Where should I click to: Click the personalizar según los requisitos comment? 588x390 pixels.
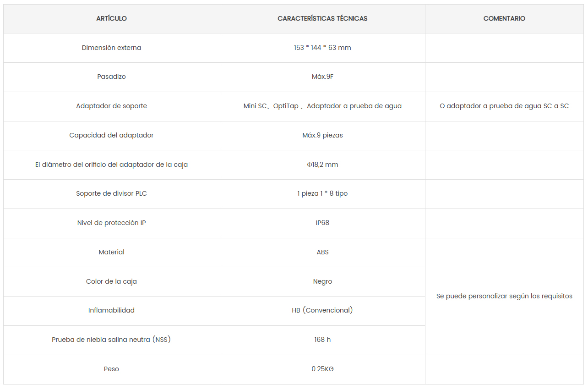(504, 296)
